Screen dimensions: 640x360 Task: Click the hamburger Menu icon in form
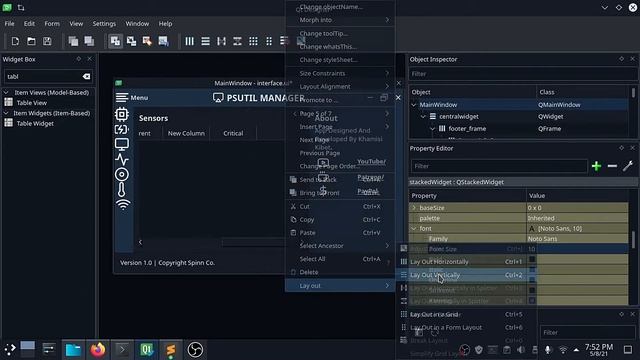[x=122, y=98]
